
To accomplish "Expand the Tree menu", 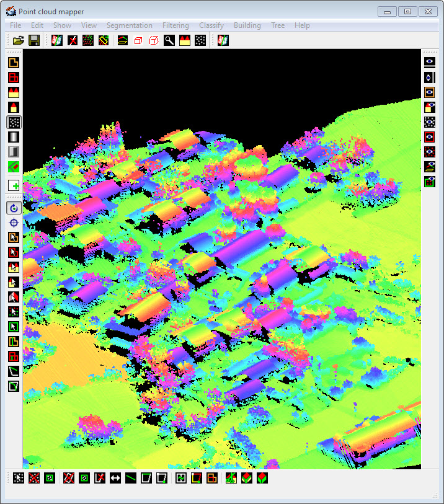I will click(278, 25).
